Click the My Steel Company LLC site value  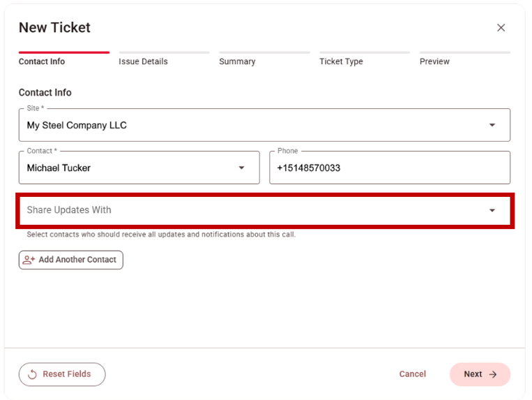click(x=77, y=126)
